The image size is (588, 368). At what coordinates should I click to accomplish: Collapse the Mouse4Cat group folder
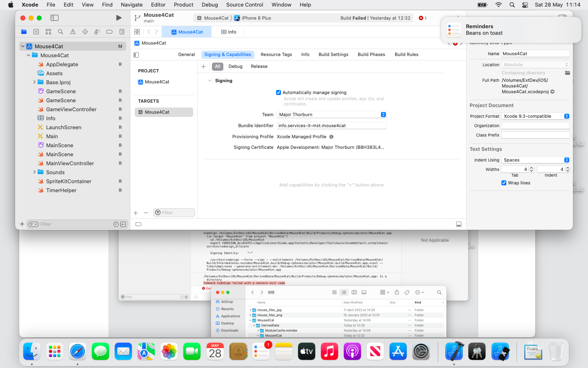click(28, 55)
